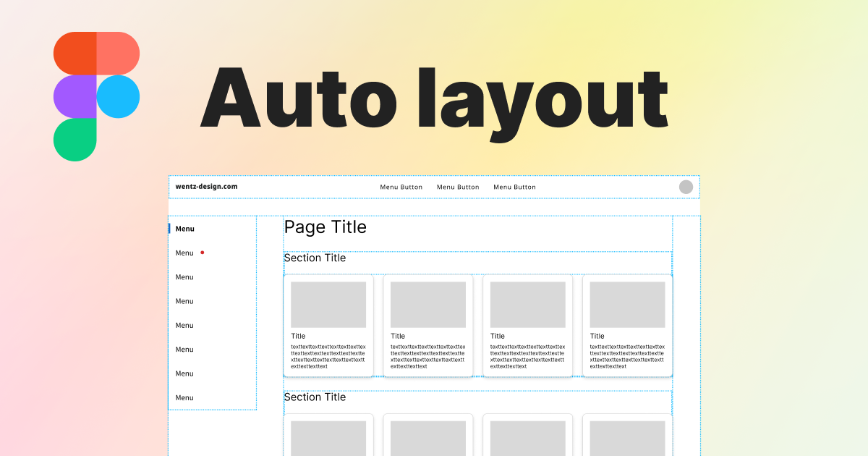Click the fourth card thumbnail in the first row
This screenshot has width=868, height=456.
[x=628, y=304]
